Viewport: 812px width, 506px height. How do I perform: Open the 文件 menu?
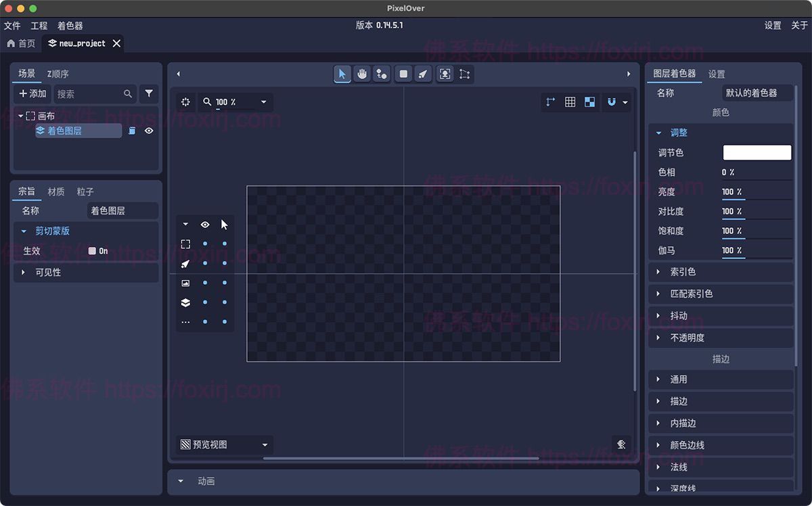click(12, 26)
